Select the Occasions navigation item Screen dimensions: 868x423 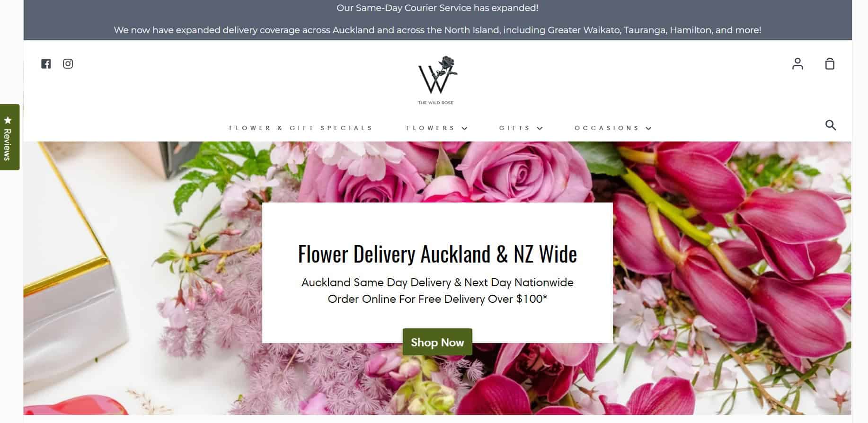(x=607, y=128)
